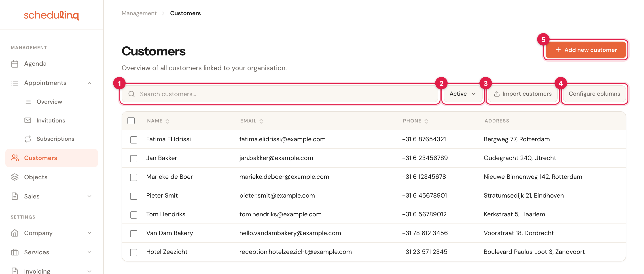The image size is (644, 274).
Task: Click address Oudegracht 240, Utrecht
Action: [x=519, y=158]
